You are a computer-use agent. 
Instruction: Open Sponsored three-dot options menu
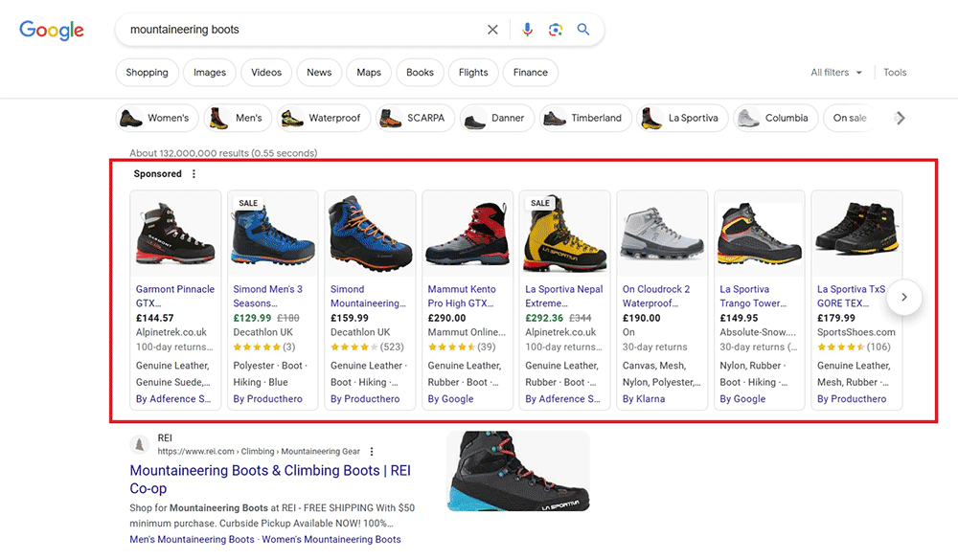[194, 174]
